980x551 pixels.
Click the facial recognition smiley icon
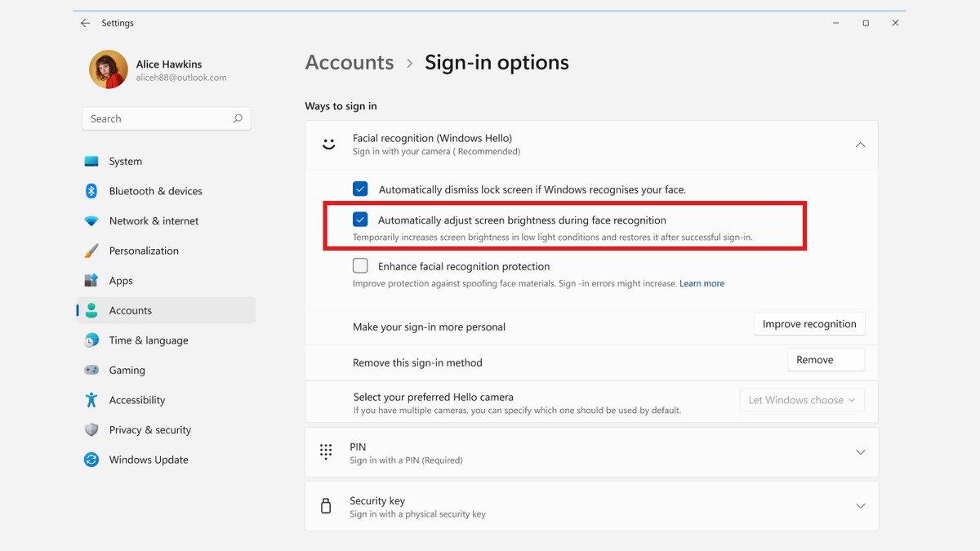[328, 144]
